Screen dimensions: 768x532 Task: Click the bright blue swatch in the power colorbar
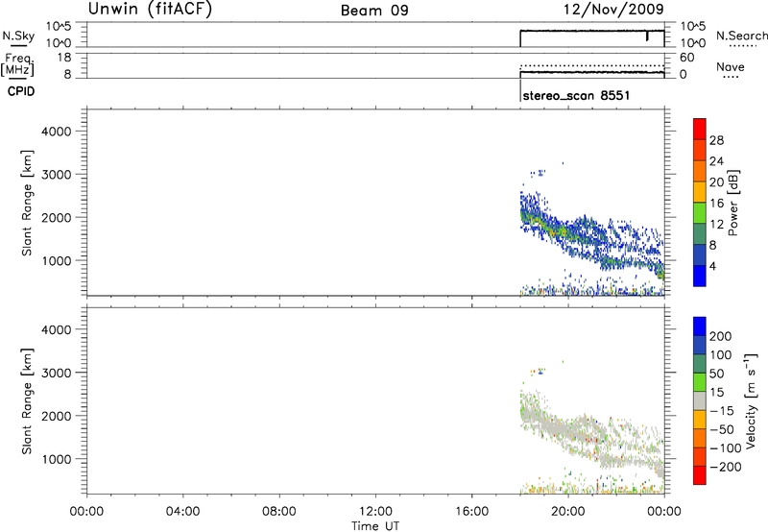[700, 276]
